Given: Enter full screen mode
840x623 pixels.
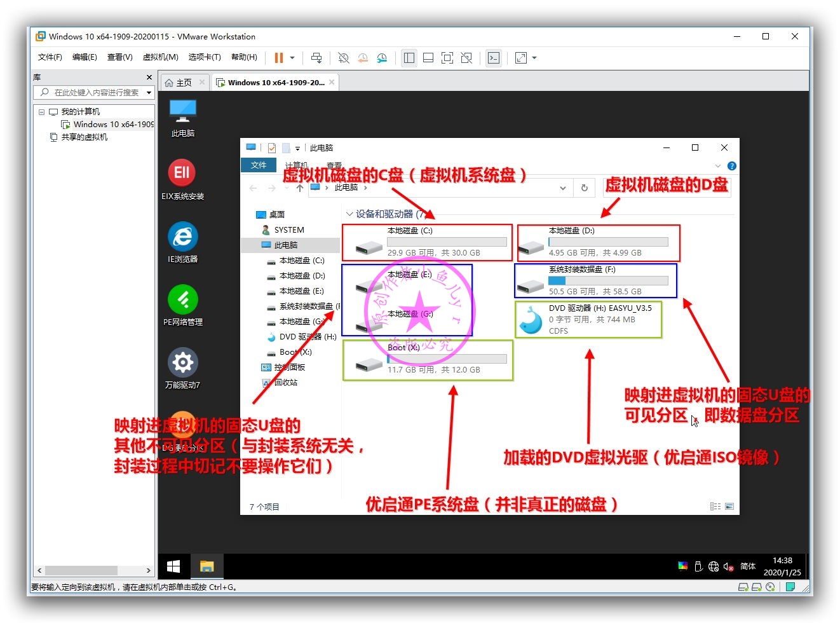Looking at the screenshot, I should pyautogui.click(x=447, y=58).
